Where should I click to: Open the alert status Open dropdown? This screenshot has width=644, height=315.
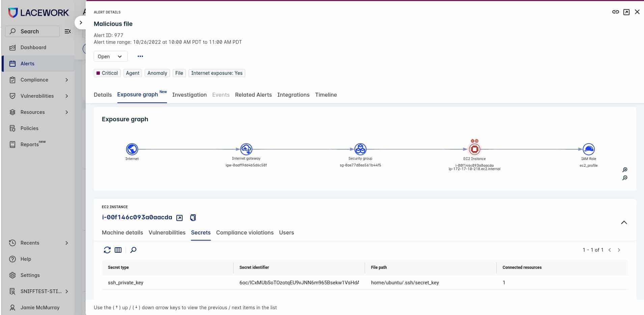(x=110, y=57)
